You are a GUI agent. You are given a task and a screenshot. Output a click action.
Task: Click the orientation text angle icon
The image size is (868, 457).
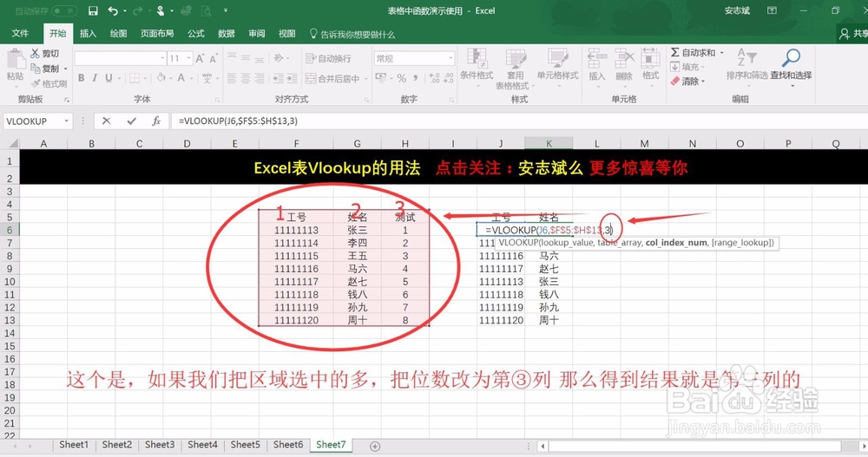point(279,58)
